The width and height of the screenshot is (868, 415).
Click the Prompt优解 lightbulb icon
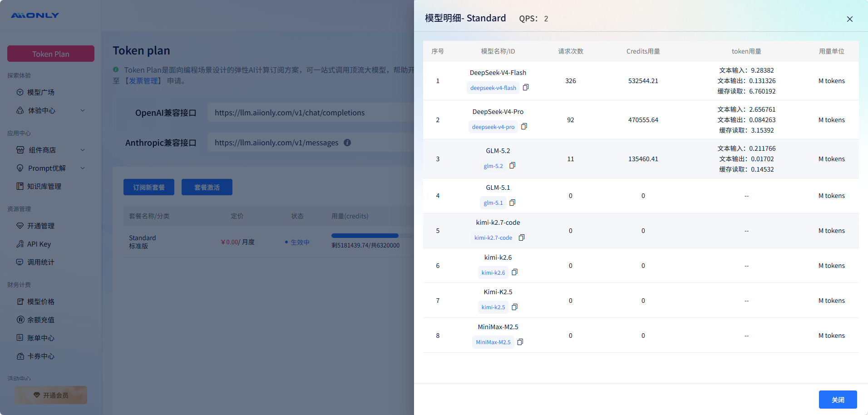(20, 168)
